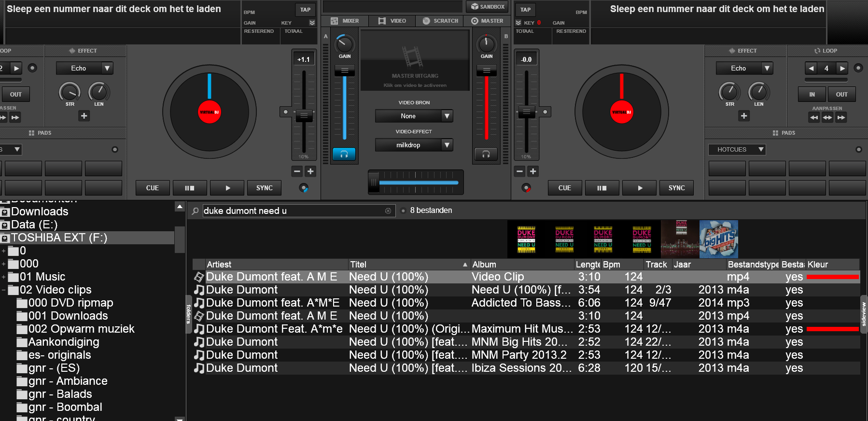The width and height of the screenshot is (868, 421).
Task: Set loop IN on right deck
Action: coord(812,94)
